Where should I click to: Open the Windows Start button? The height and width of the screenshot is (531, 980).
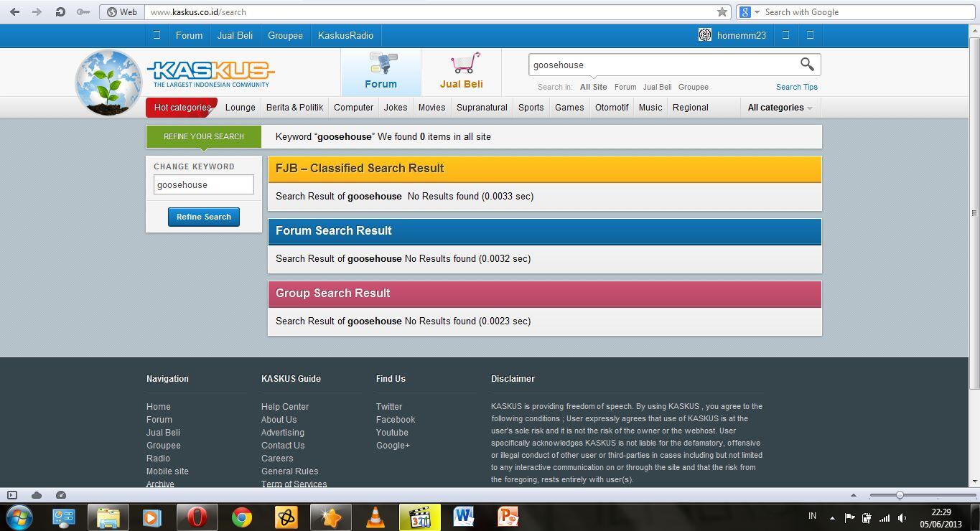[19, 517]
